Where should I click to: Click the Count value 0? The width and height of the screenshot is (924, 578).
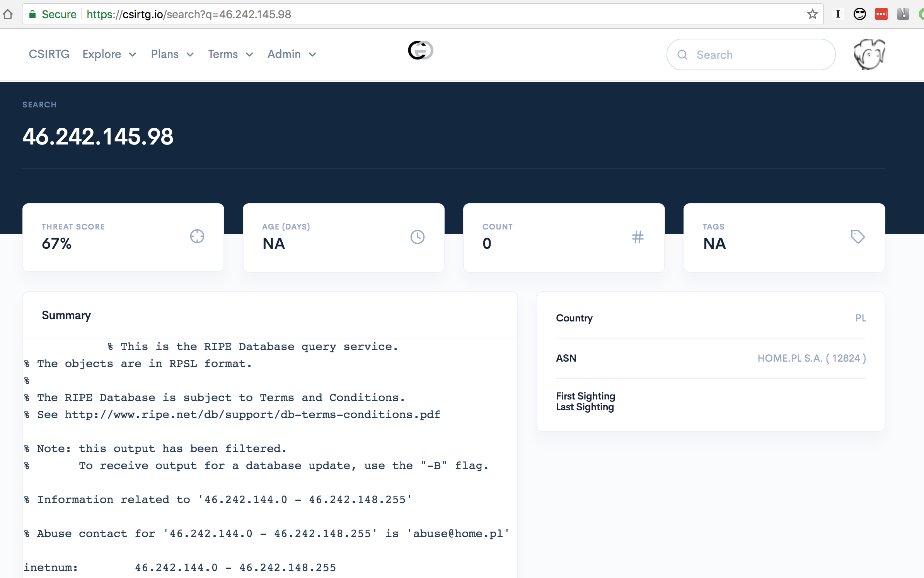click(487, 243)
